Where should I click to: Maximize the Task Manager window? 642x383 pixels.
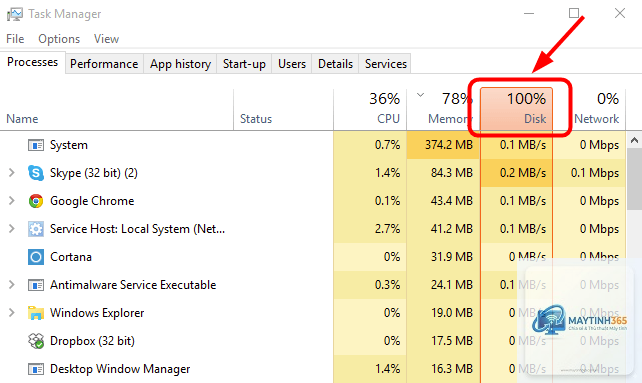tap(574, 14)
